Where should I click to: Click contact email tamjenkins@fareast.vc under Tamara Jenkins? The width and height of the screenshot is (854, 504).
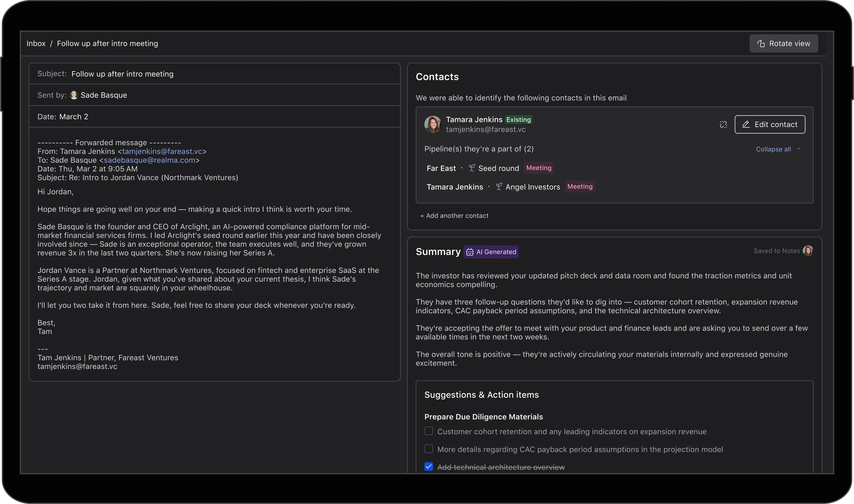(486, 129)
